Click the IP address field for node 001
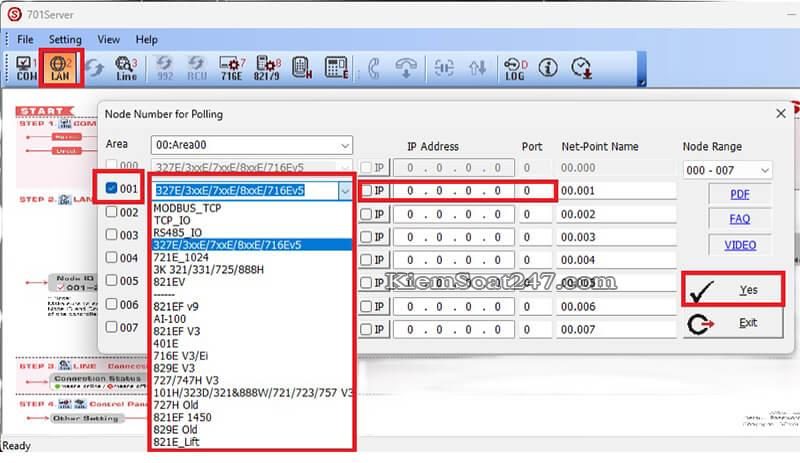 (x=454, y=191)
